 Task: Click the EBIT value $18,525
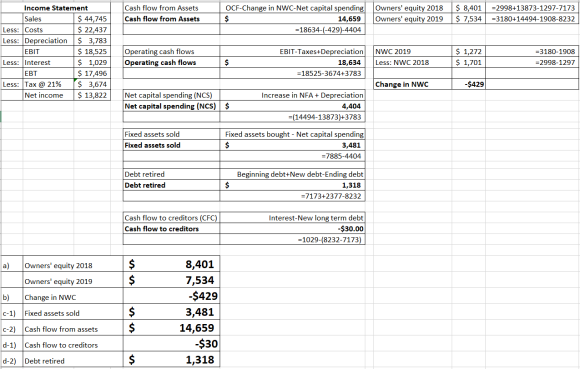click(x=92, y=51)
